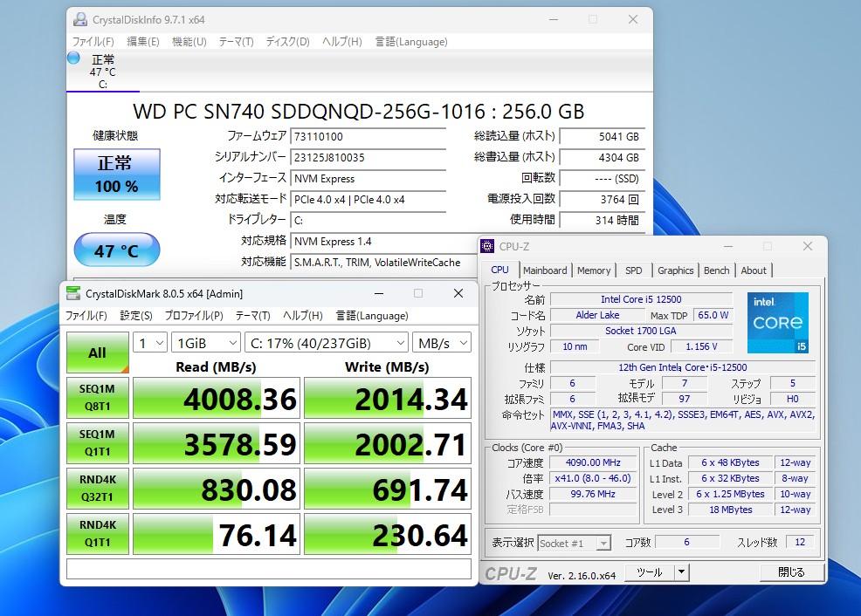Click the RND4K Q1T1 read result 76.14
This screenshot has height=616, width=861.
coord(217,534)
